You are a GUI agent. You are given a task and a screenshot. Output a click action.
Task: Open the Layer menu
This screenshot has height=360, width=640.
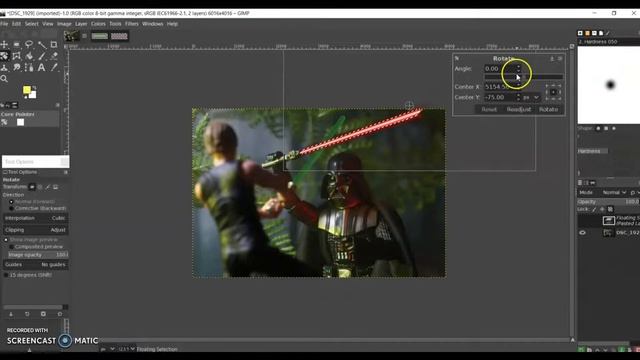coord(81,24)
